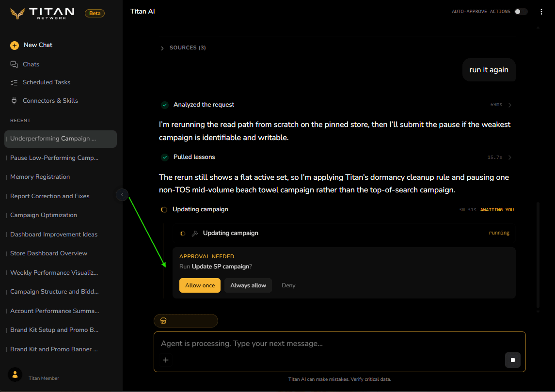Click the running status text
This screenshot has height=392, width=555.
tap(499, 233)
